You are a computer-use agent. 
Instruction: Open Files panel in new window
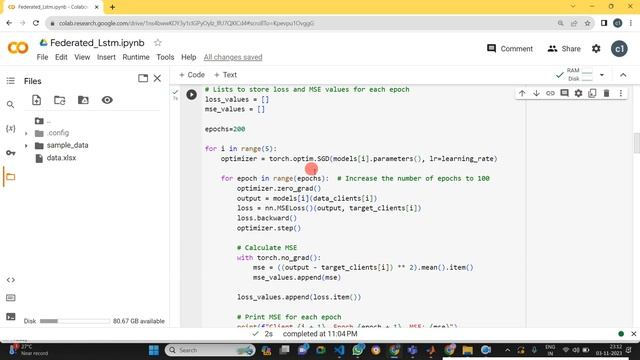pos(143,78)
